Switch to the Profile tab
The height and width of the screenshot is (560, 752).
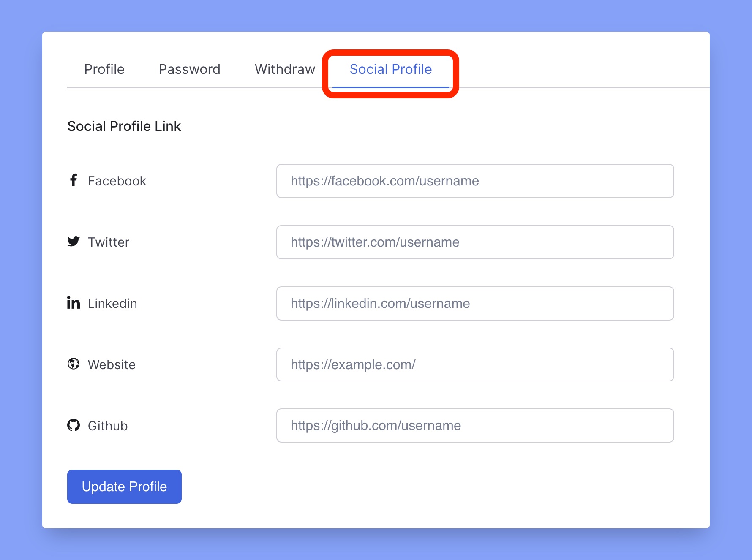tap(104, 69)
